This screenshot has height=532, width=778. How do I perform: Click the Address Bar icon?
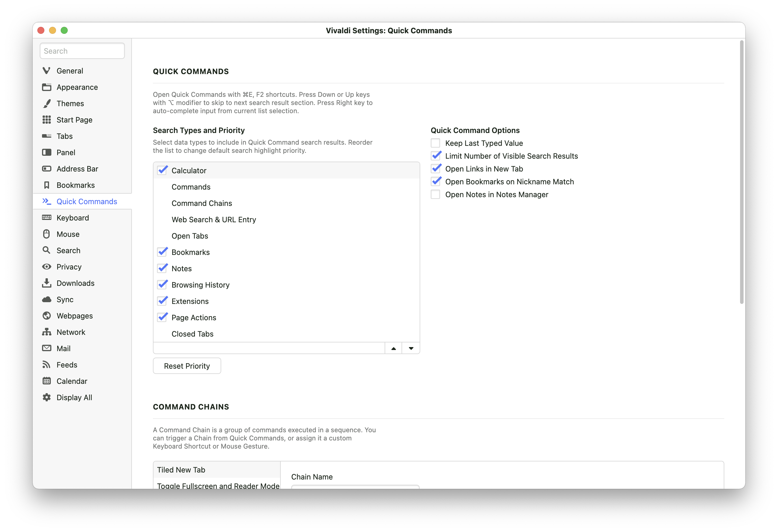(46, 169)
